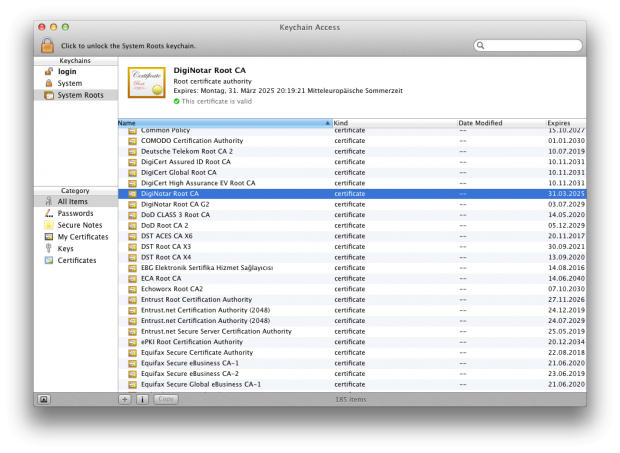Screen dimensions: 620x453
Task: Click the Copy button
Action: pyautogui.click(x=166, y=399)
